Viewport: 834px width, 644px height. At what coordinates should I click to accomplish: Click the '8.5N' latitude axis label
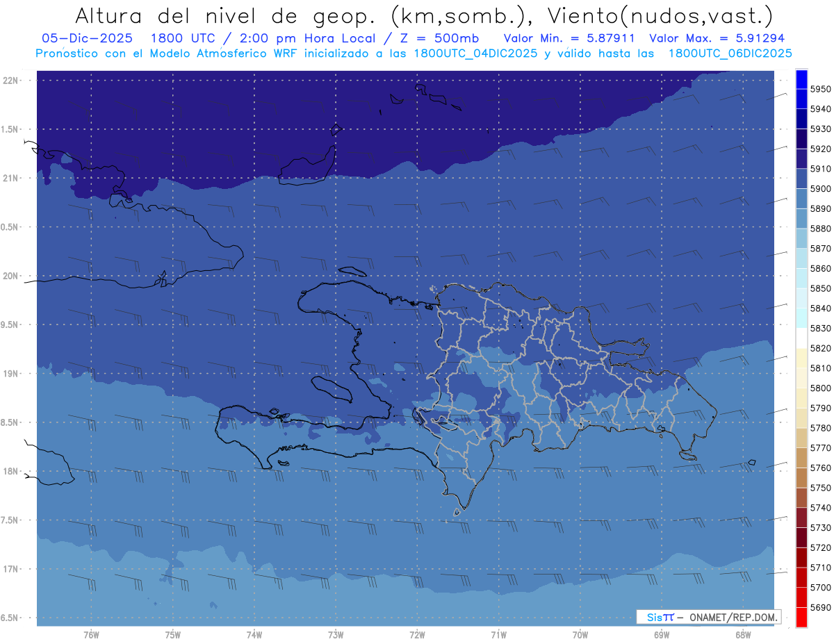point(10,423)
